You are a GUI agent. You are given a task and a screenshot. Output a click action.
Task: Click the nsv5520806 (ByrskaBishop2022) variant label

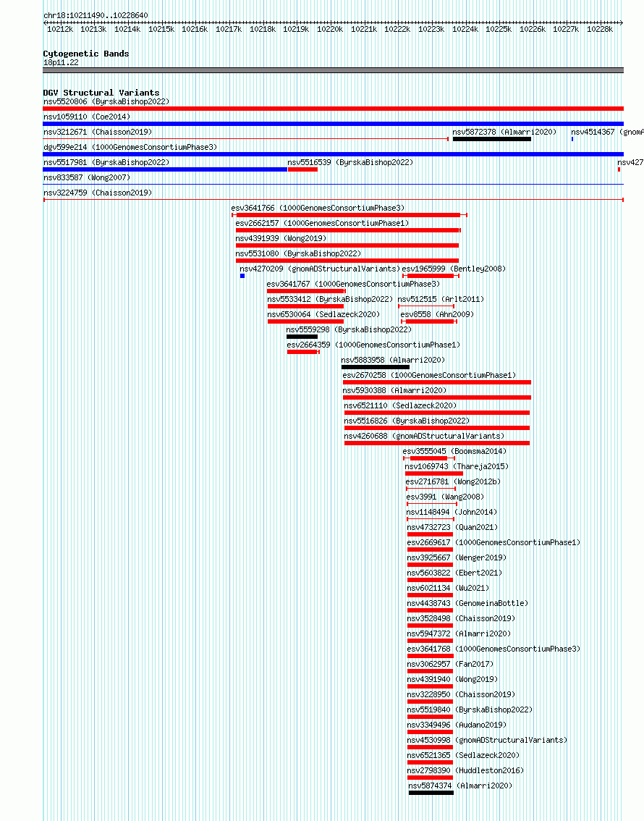tap(106, 101)
